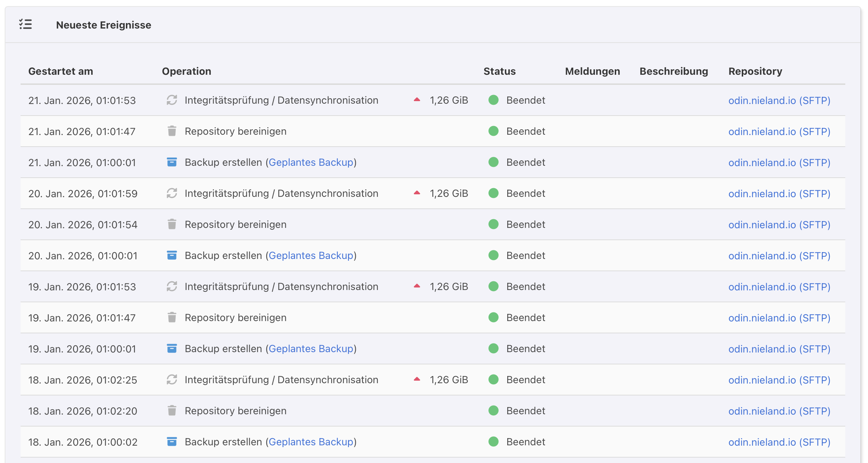Click trash icon on 21. Jan. 01:01:47 row
The width and height of the screenshot is (868, 463).
tap(172, 131)
